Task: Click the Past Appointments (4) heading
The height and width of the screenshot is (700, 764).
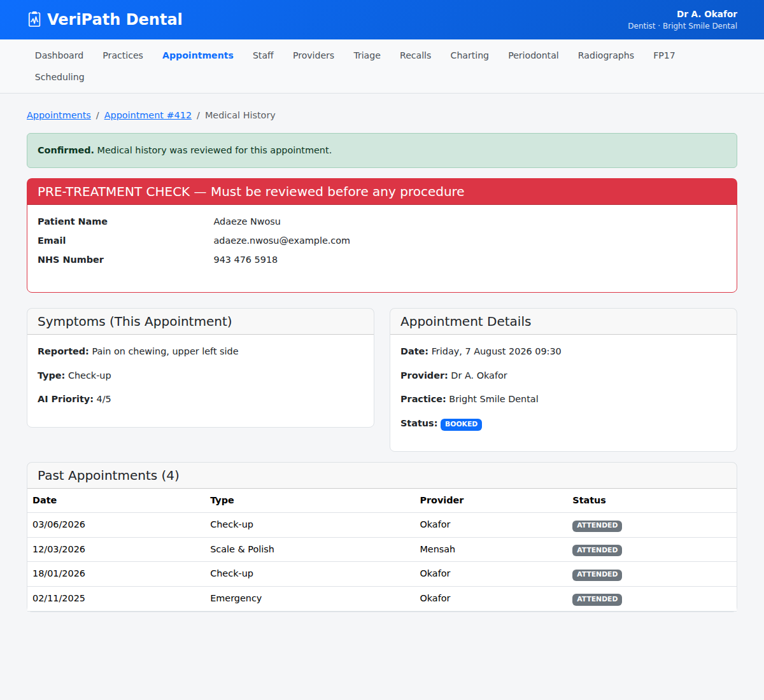Action: point(108,475)
